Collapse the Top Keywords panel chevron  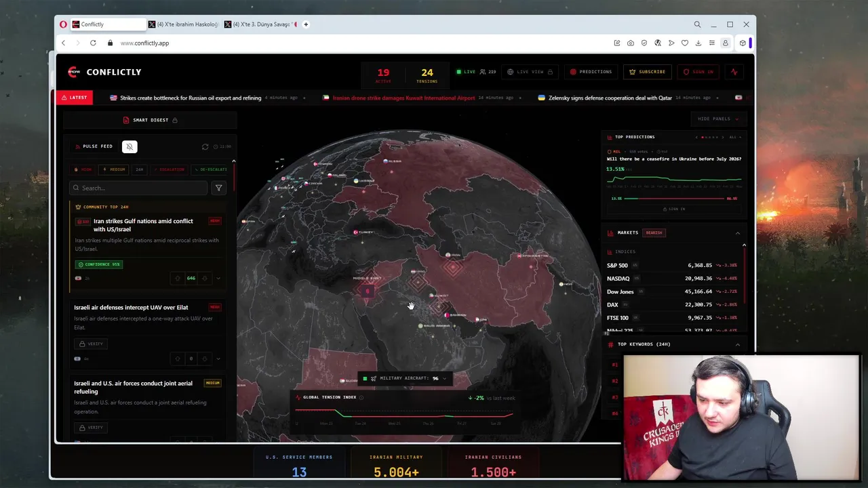point(738,344)
